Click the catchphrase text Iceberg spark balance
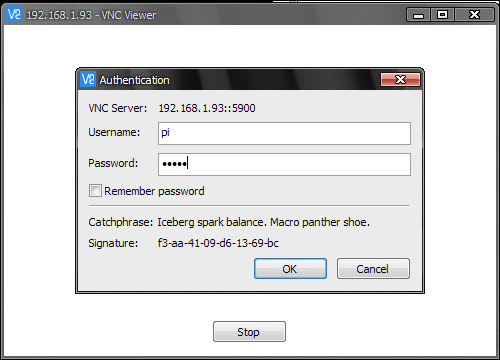The height and width of the screenshot is (360, 500). pos(212,222)
